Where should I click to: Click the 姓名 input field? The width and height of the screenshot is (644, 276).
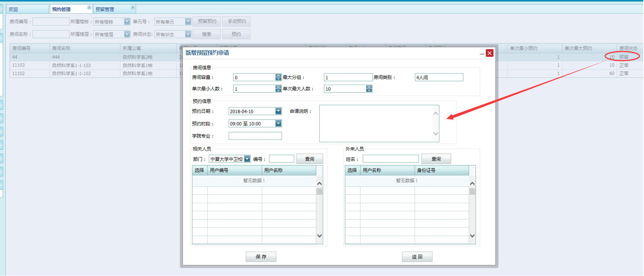(391, 159)
